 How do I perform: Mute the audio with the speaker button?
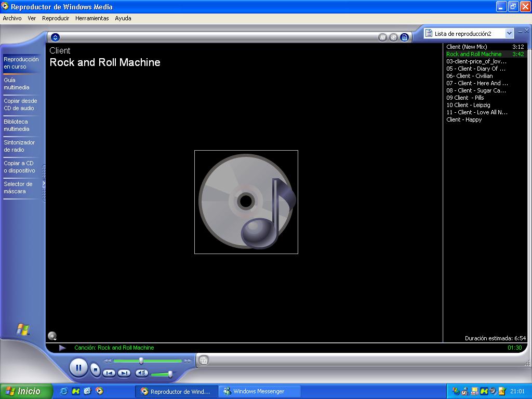point(142,373)
